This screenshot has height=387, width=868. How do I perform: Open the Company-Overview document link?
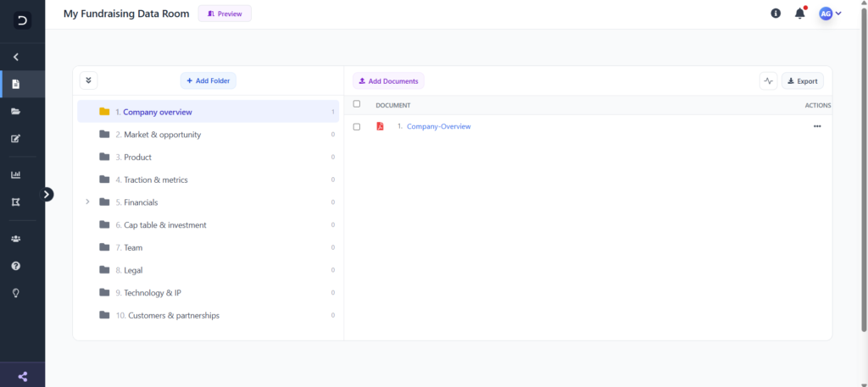click(x=438, y=127)
